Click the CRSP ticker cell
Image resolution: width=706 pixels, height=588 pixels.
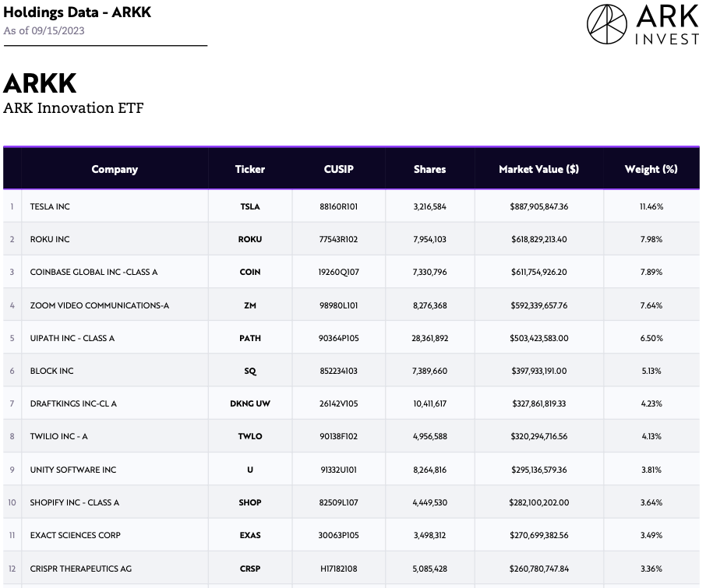click(x=250, y=569)
